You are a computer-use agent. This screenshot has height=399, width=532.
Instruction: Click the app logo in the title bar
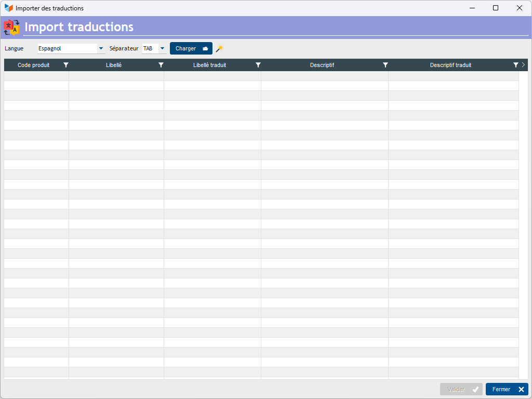pyautogui.click(x=9, y=8)
